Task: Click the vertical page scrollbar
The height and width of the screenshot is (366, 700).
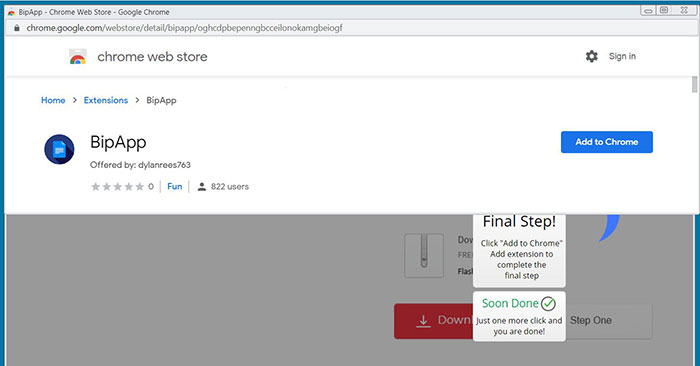Action: pos(694,84)
